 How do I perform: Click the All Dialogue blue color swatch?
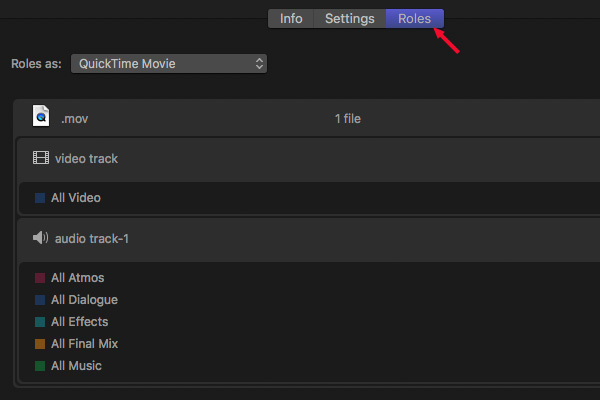[x=40, y=300]
